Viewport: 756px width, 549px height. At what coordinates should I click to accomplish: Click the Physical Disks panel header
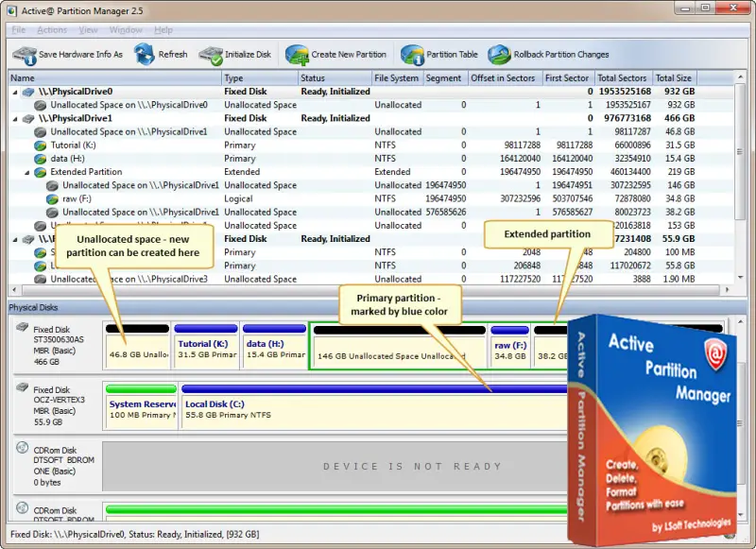377,307
